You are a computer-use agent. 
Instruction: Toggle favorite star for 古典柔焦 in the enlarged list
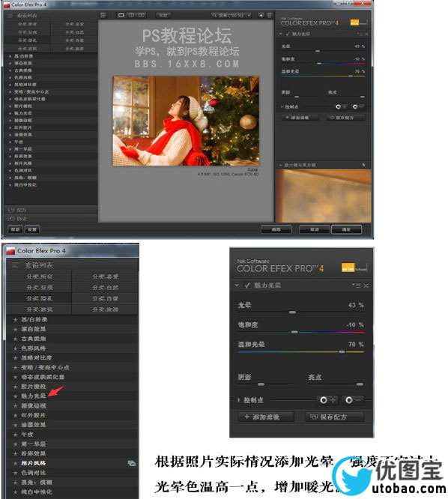(x=15, y=339)
